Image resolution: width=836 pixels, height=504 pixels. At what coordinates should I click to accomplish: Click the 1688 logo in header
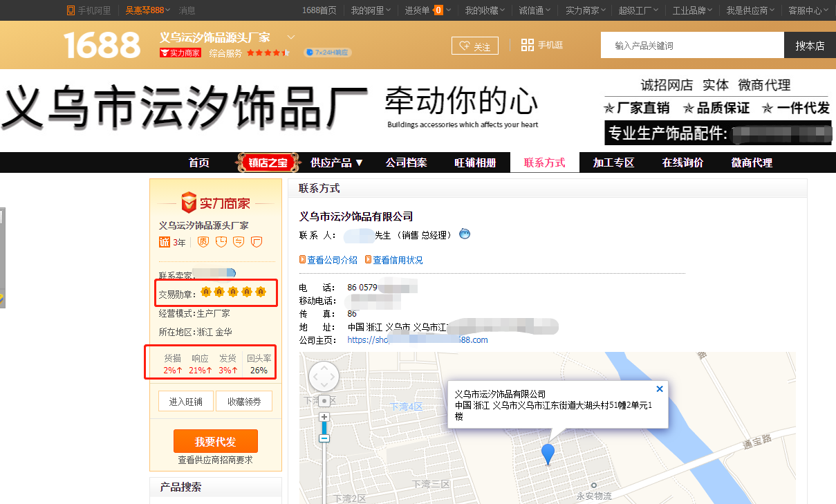click(102, 45)
